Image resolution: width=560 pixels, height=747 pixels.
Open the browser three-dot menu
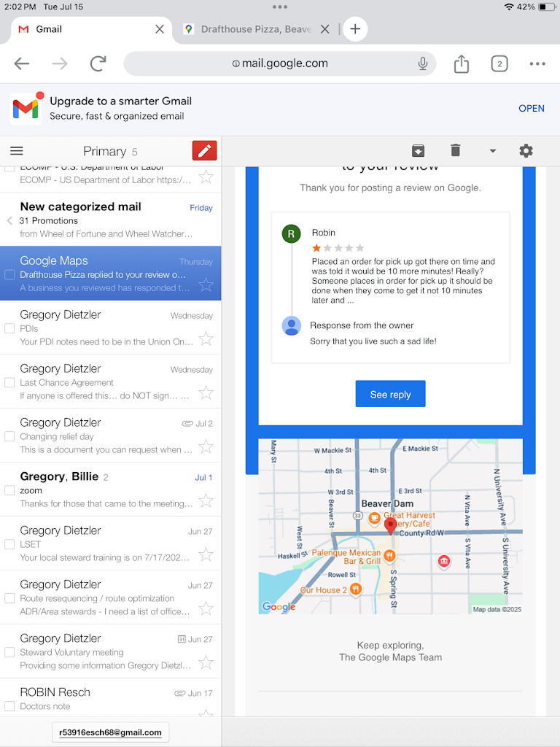point(537,63)
